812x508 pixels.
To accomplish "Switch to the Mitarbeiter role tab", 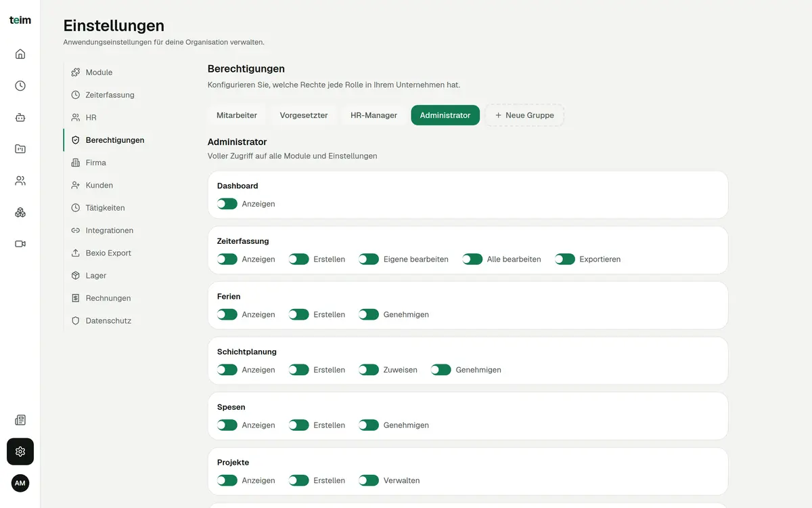I will (x=237, y=115).
